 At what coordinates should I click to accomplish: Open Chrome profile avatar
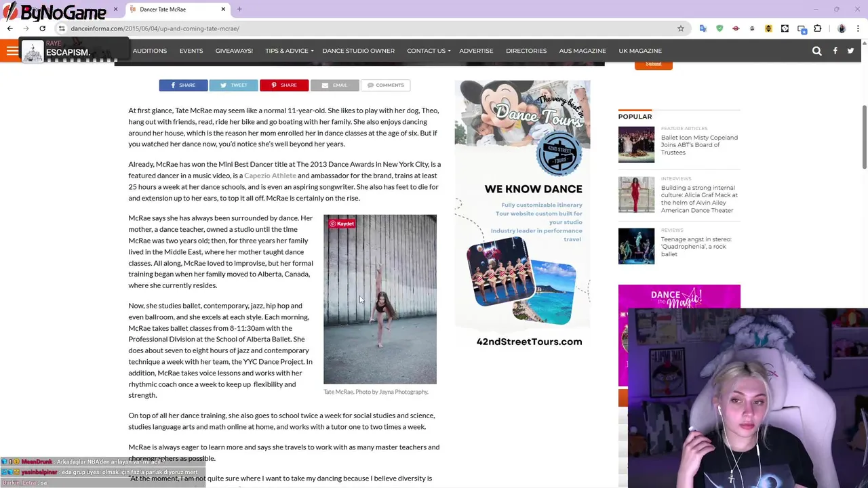[x=842, y=28]
